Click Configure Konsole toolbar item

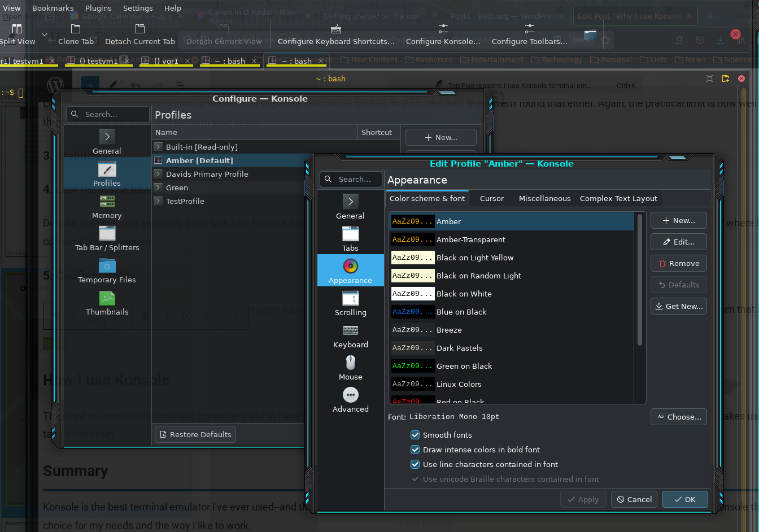pos(443,34)
